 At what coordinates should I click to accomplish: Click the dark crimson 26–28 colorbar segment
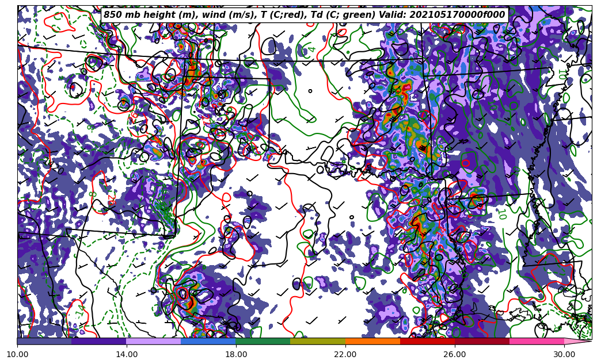(x=482, y=341)
